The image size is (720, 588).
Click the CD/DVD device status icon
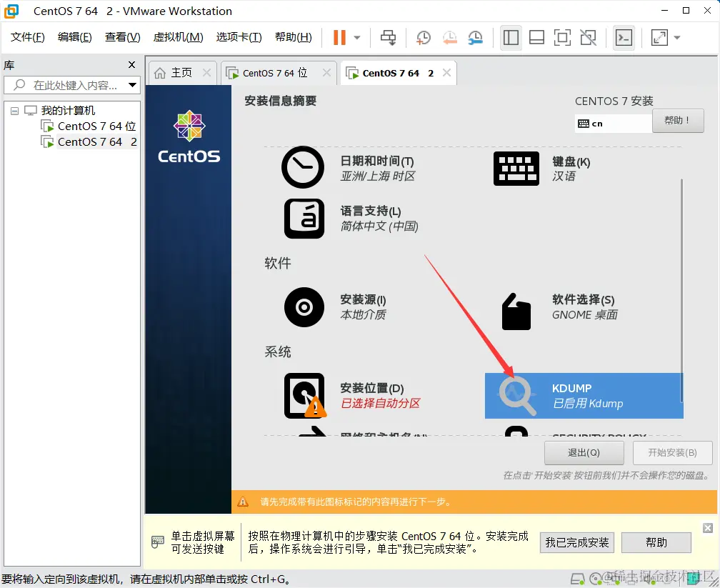click(x=595, y=579)
